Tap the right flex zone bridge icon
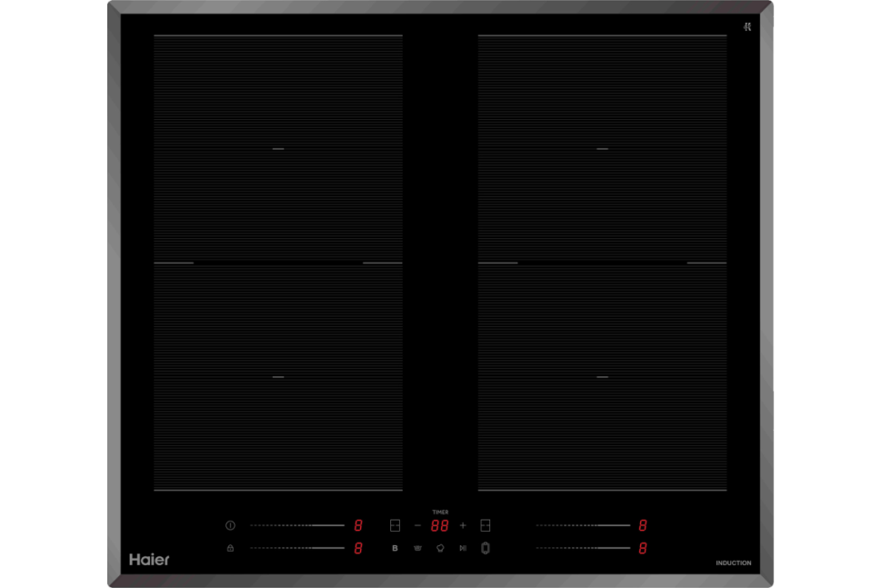The image size is (882, 588). (x=486, y=525)
